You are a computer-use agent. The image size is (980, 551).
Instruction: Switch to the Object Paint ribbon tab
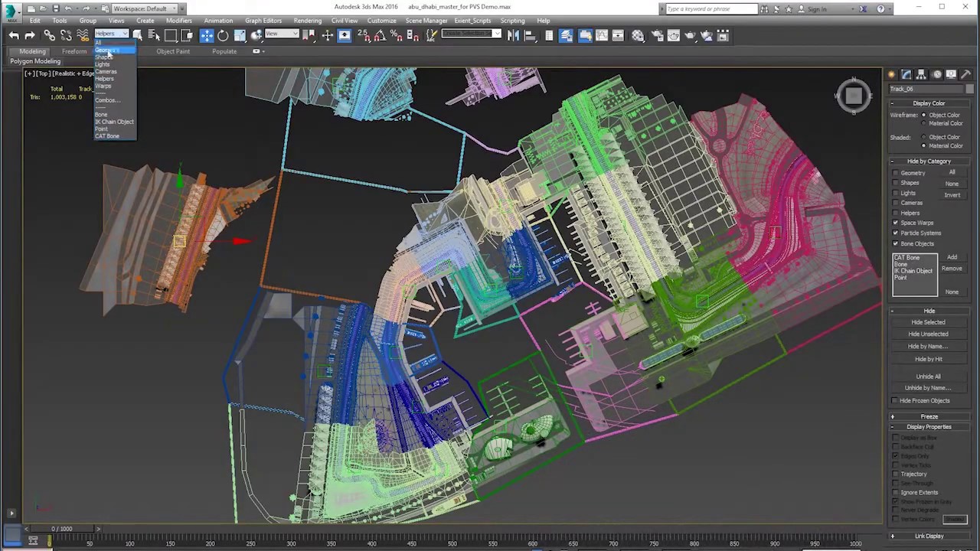tap(173, 51)
